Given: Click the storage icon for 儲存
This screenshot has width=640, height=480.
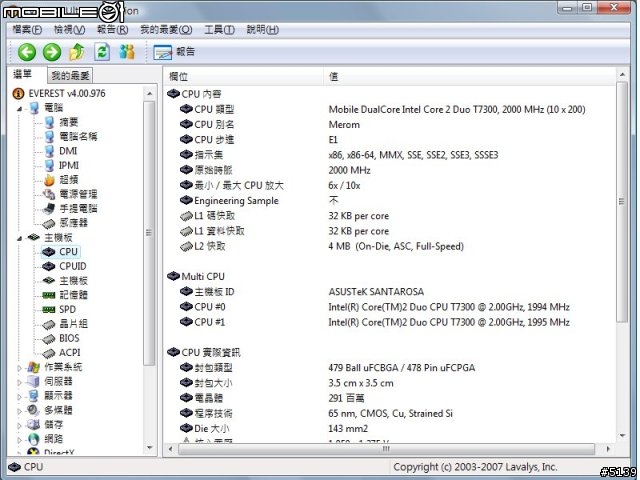Looking at the screenshot, I should (33, 425).
